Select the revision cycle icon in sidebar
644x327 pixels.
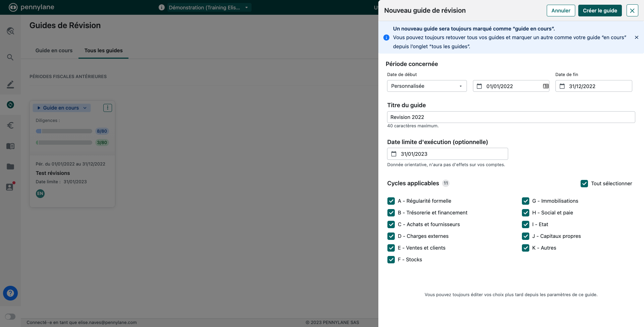click(x=10, y=105)
